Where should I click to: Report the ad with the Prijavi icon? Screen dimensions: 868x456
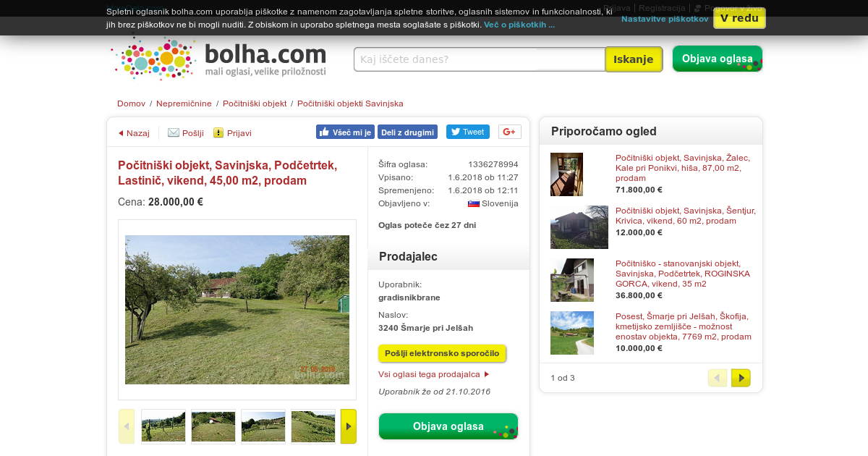click(x=218, y=132)
